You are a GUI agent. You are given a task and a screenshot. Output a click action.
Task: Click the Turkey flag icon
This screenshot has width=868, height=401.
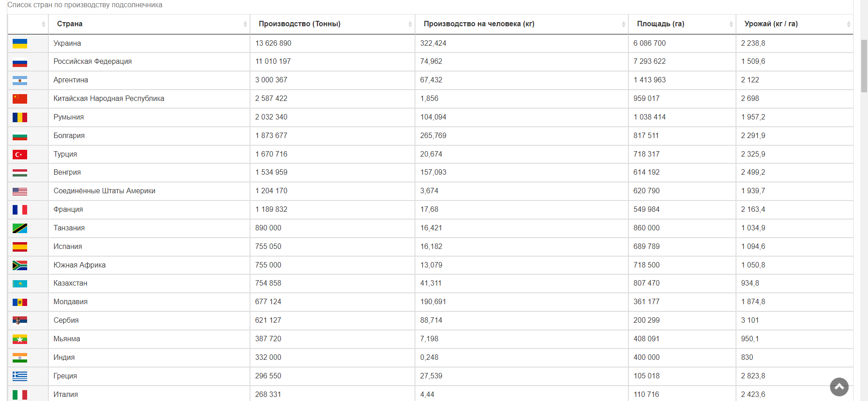point(20,155)
